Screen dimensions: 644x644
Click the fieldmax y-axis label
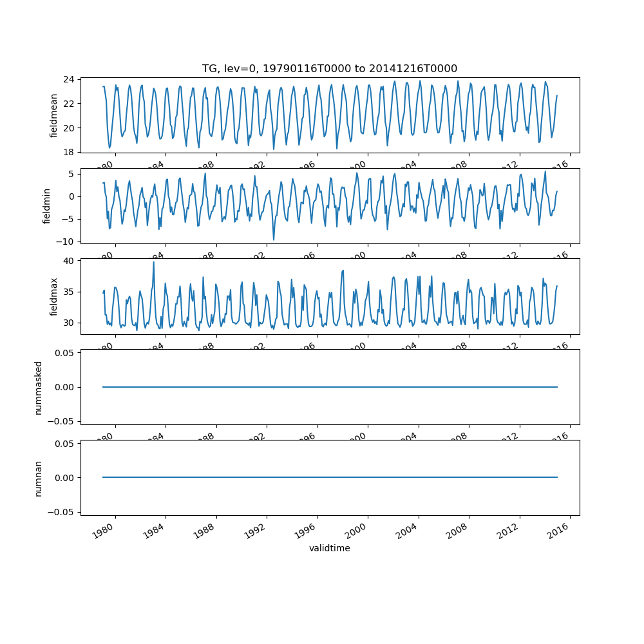[x=54, y=296]
